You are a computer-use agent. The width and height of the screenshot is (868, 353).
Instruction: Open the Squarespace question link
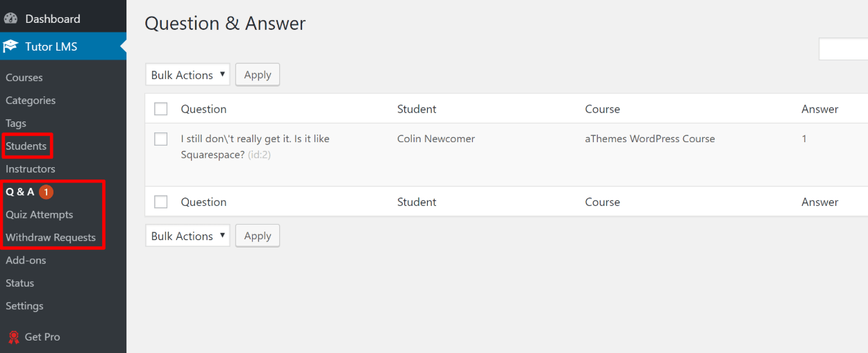[255, 139]
